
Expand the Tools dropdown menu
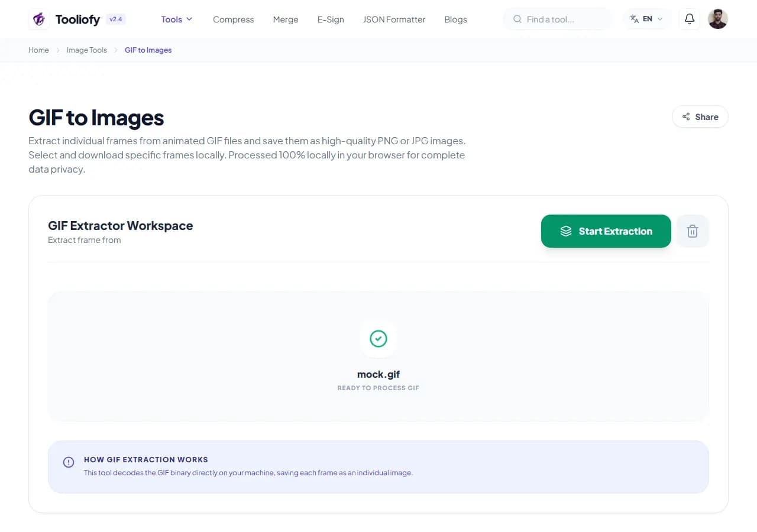(177, 19)
